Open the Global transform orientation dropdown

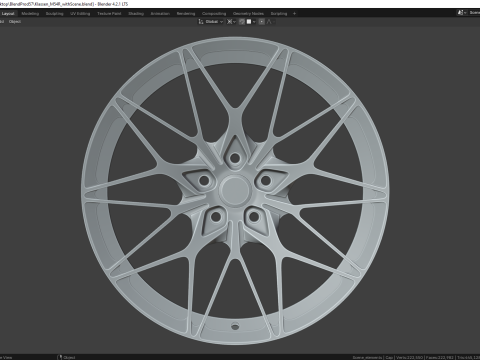click(x=214, y=22)
